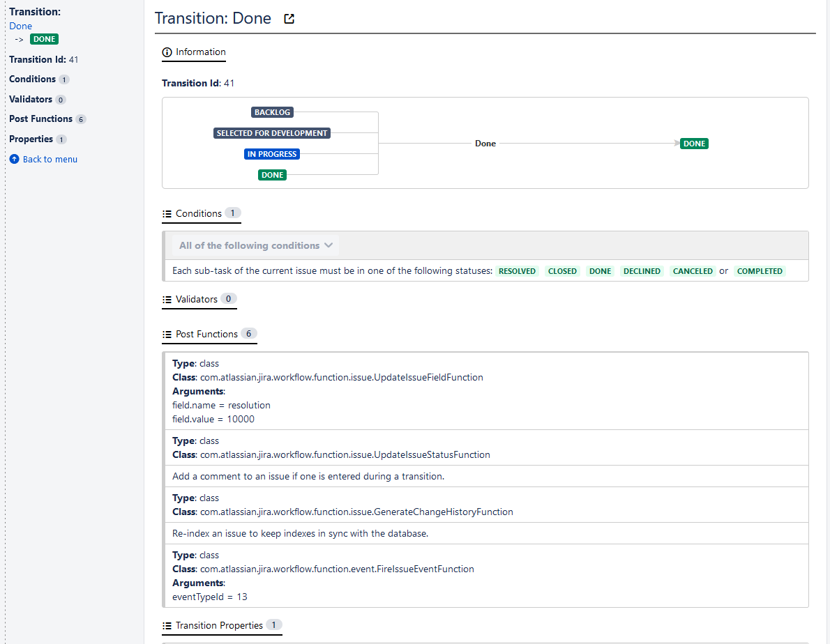This screenshot has width=830, height=644.
Task: Click the chevron next to conditions rule
Action: (x=329, y=245)
